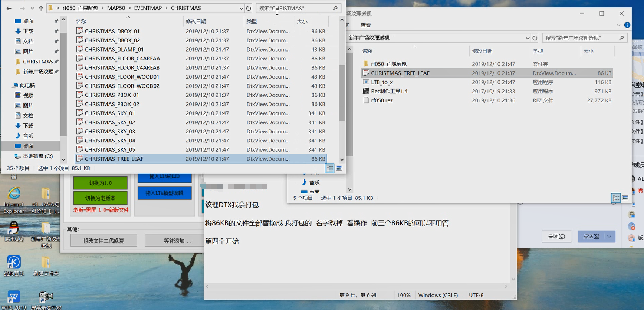644x310 pixels.
Task: Open the dropdown arrow beside 发送(S)
Action: pos(609,237)
